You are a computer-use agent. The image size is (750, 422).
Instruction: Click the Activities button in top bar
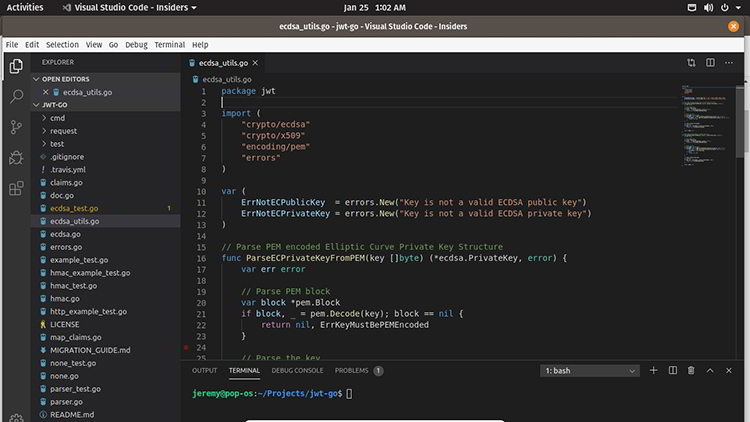(25, 7)
